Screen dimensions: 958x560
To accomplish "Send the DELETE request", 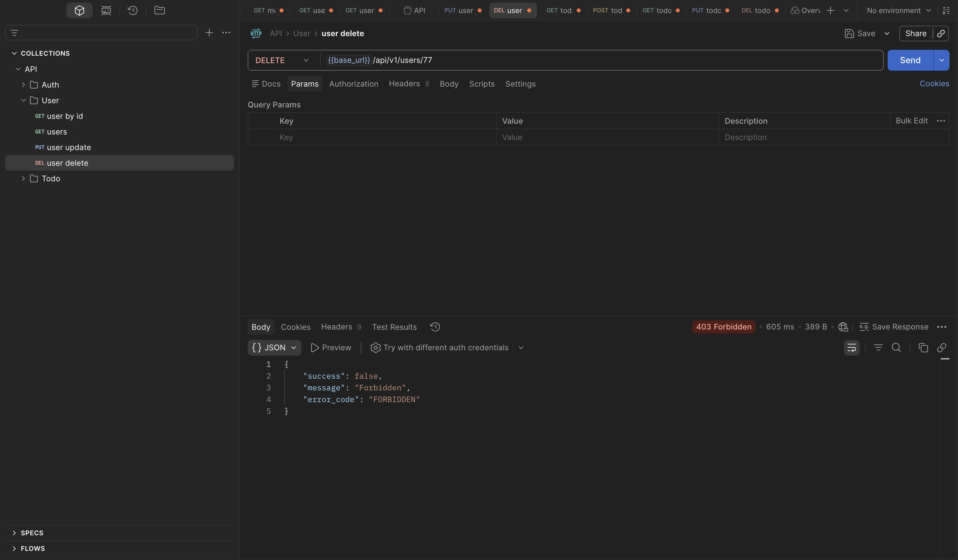I will (910, 60).
